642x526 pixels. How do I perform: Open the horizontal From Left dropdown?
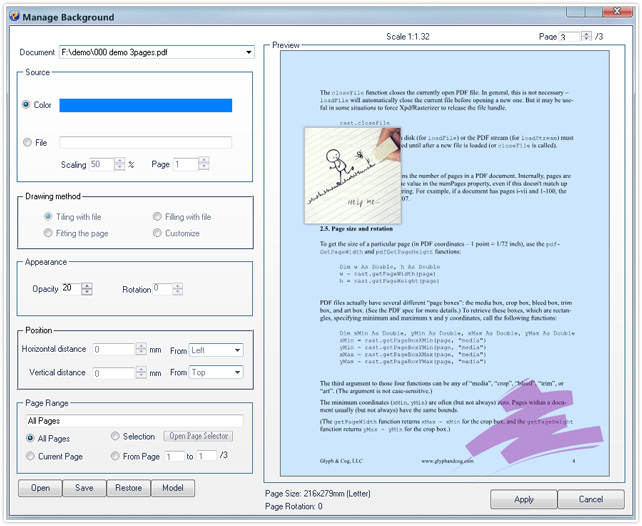click(x=237, y=350)
